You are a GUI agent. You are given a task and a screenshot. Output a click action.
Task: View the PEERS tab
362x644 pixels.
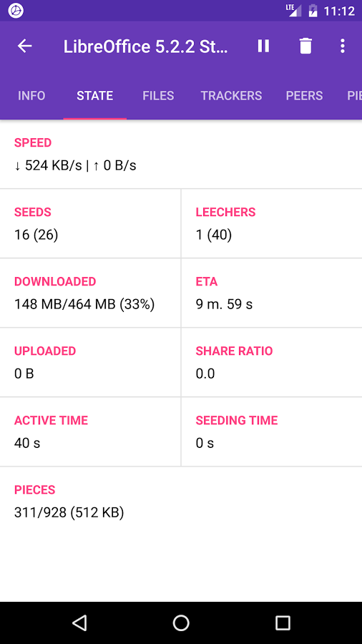click(x=304, y=96)
